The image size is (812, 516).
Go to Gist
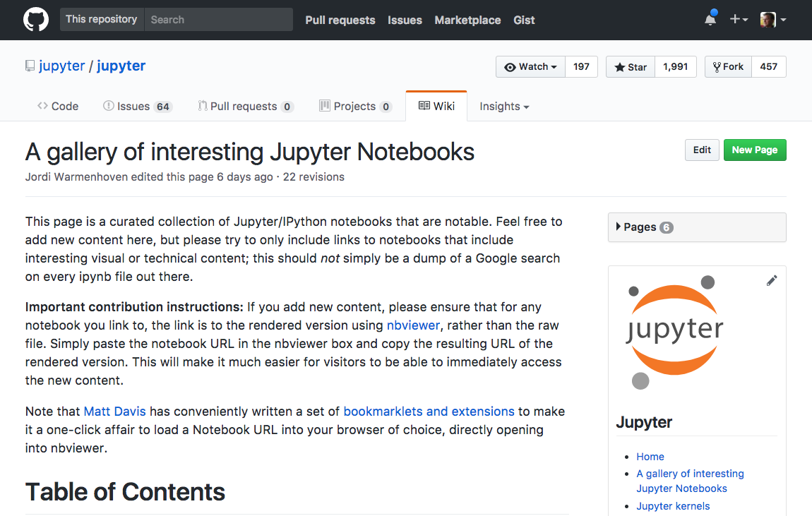click(x=524, y=20)
